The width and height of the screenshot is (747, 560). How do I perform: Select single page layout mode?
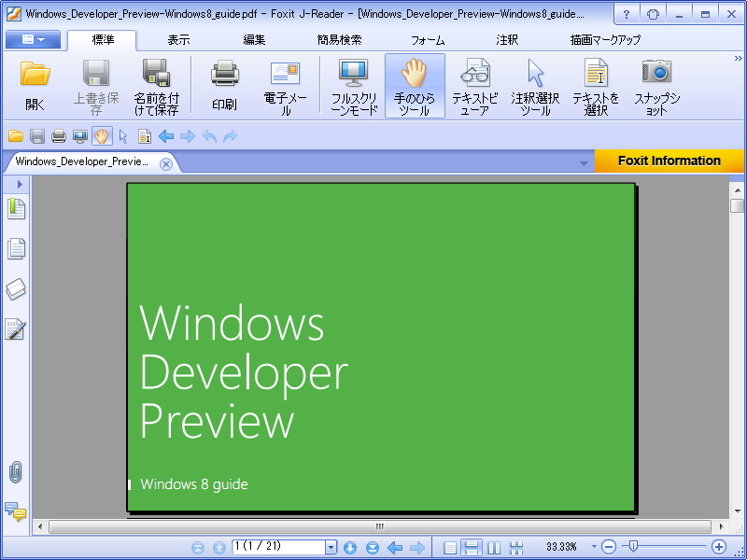pyautogui.click(x=450, y=548)
